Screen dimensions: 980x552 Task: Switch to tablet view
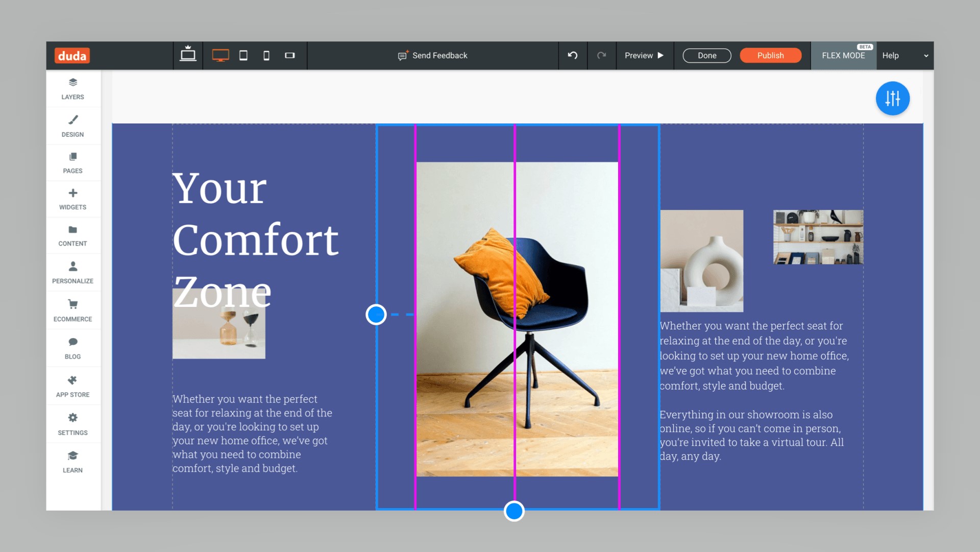coord(243,55)
